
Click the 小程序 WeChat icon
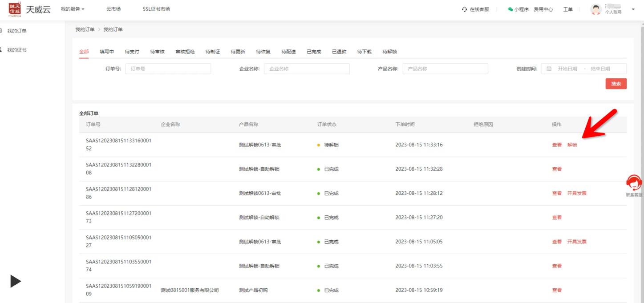pos(510,9)
